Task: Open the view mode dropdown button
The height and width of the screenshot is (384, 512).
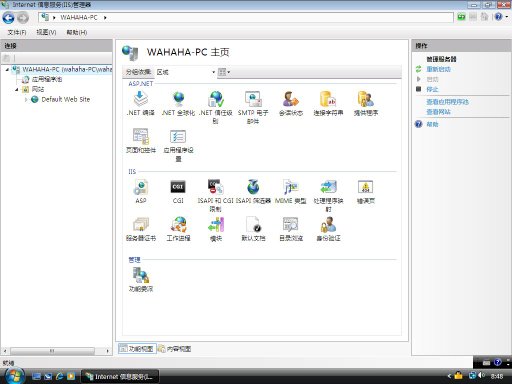Action: [224, 72]
